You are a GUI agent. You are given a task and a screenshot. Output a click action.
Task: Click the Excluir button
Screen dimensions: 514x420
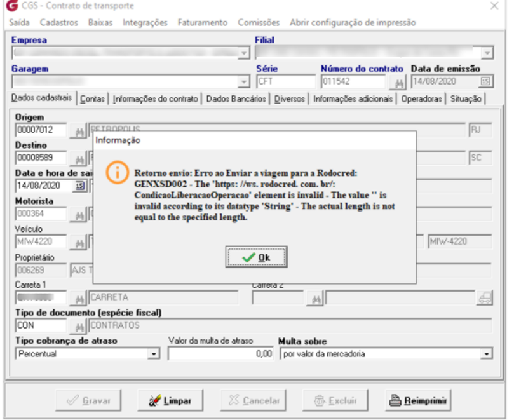click(x=335, y=400)
